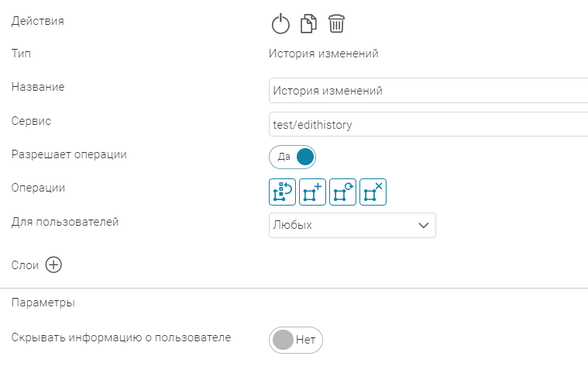The width and height of the screenshot is (588, 370).
Task: Toggle the add object operation icon
Action: 312,192
